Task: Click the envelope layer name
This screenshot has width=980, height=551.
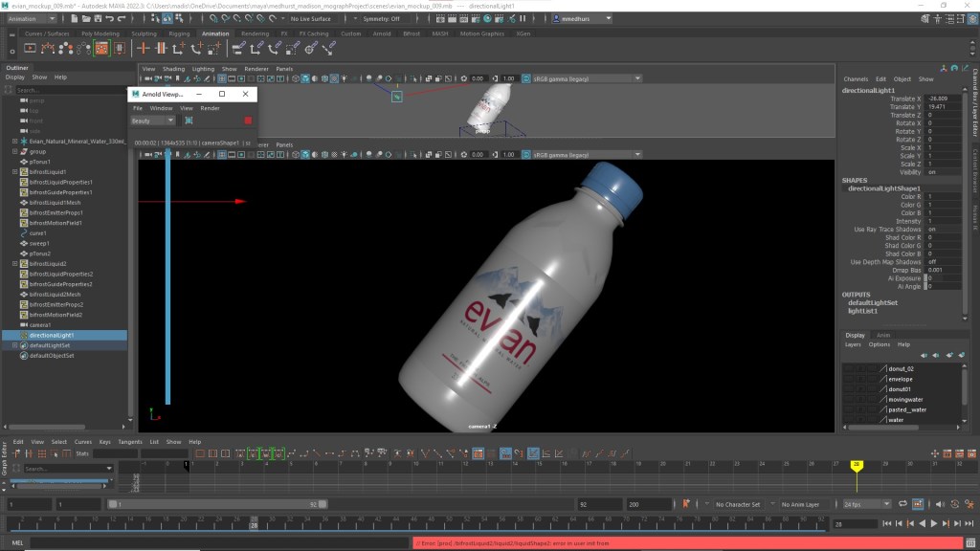Action: (900, 379)
